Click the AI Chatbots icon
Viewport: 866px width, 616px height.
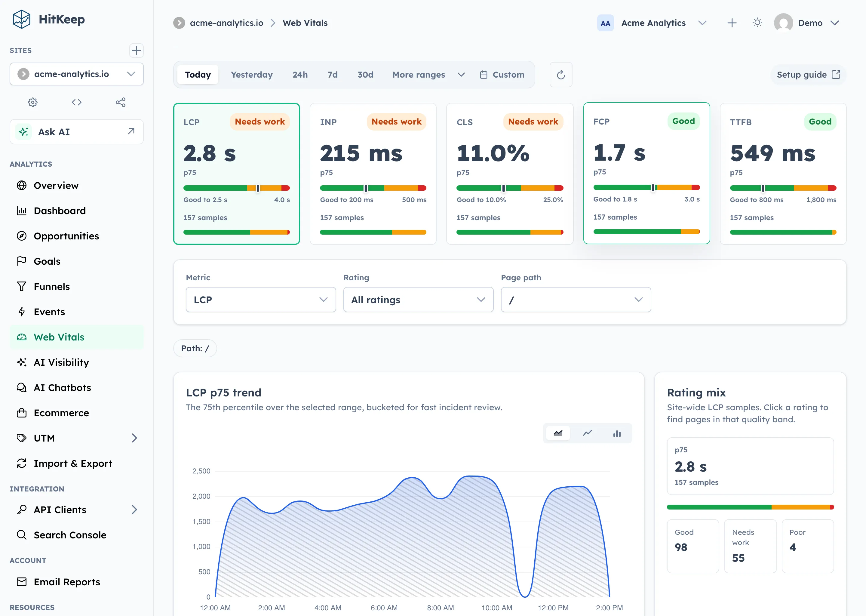tap(22, 388)
